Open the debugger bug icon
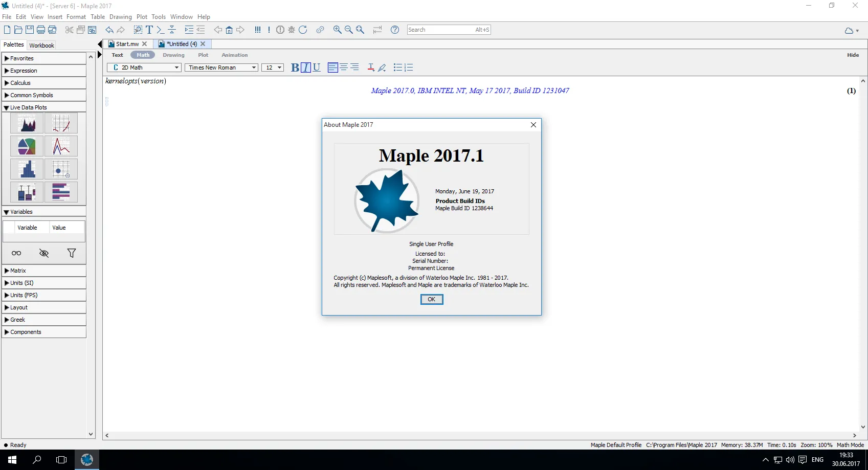 pos(292,30)
